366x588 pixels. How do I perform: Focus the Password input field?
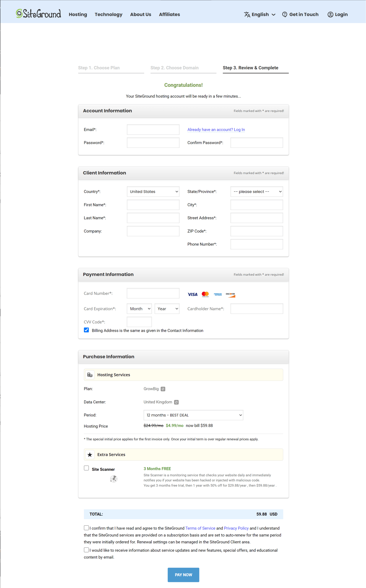pos(153,143)
